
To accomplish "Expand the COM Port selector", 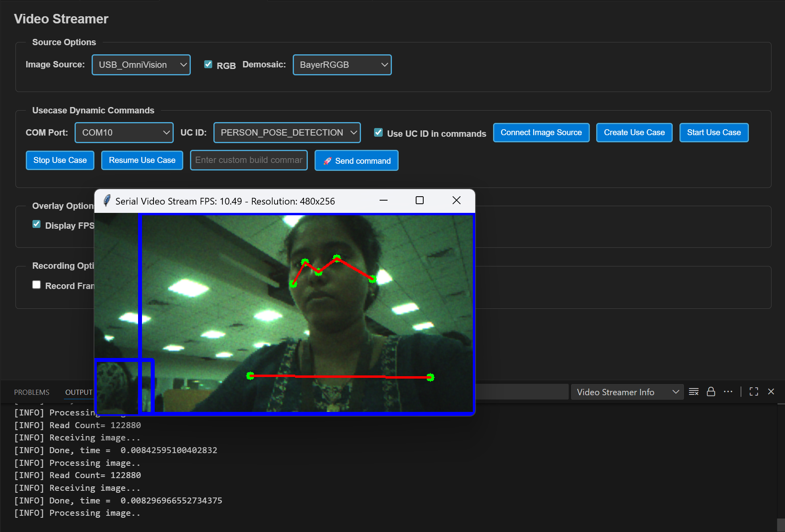I will point(124,132).
